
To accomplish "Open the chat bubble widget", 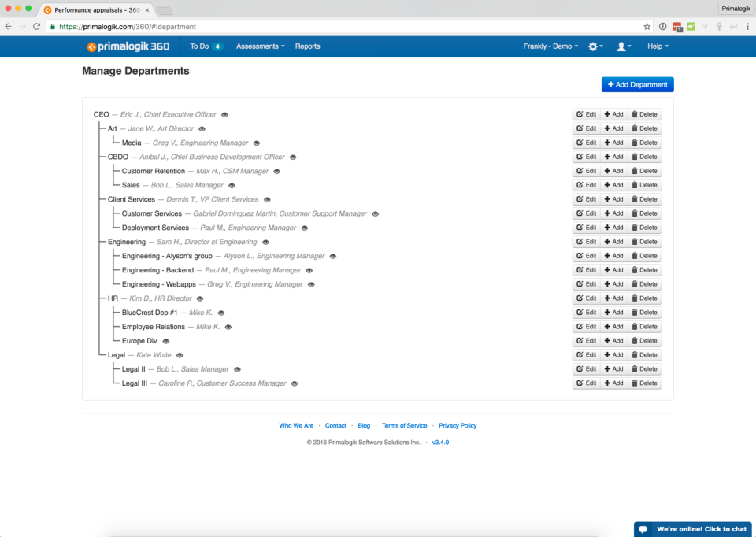I will (693, 529).
